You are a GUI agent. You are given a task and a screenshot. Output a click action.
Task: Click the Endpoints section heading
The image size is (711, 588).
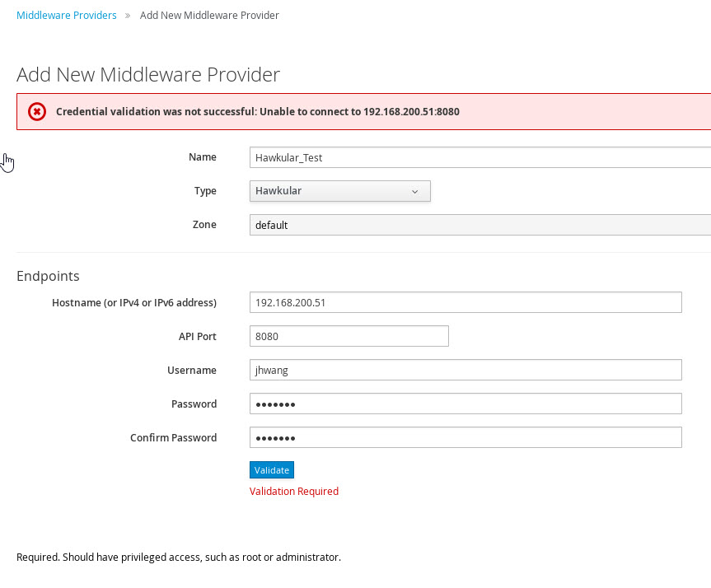point(48,277)
